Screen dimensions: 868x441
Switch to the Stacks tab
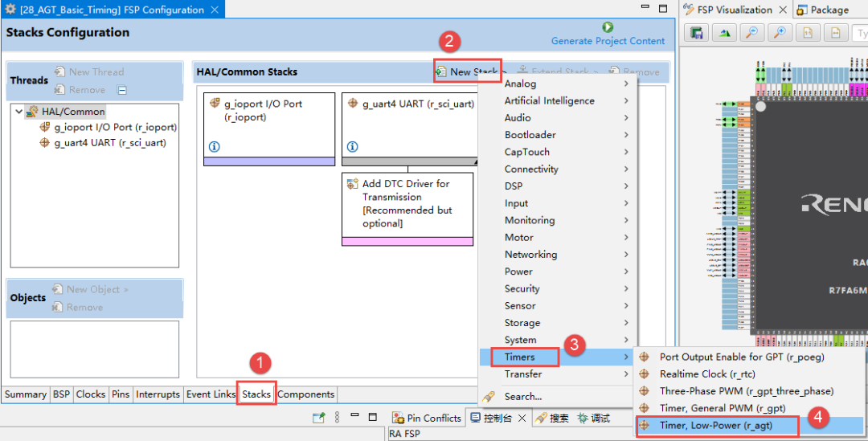pos(256,394)
